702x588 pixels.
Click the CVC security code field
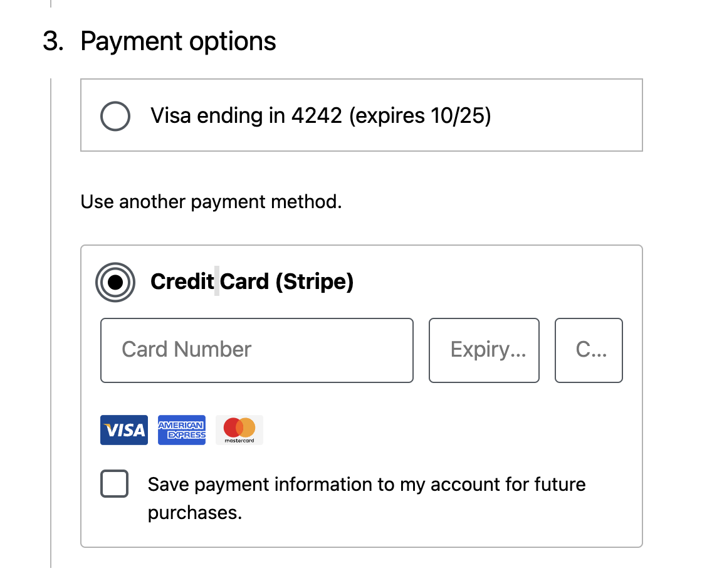point(588,350)
